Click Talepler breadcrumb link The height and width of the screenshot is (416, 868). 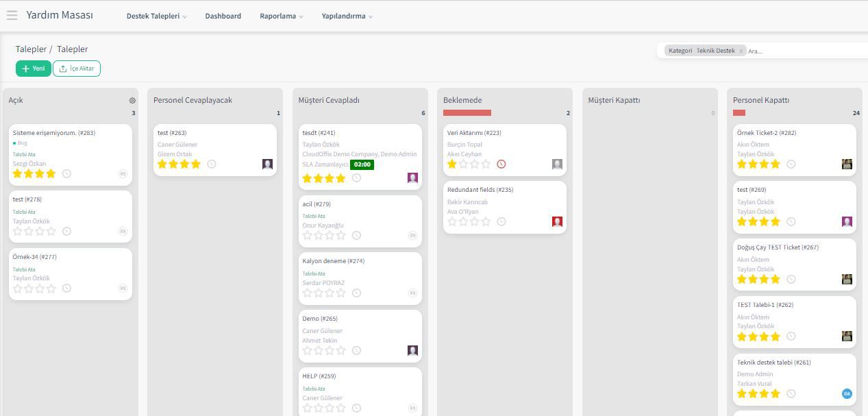coord(31,49)
